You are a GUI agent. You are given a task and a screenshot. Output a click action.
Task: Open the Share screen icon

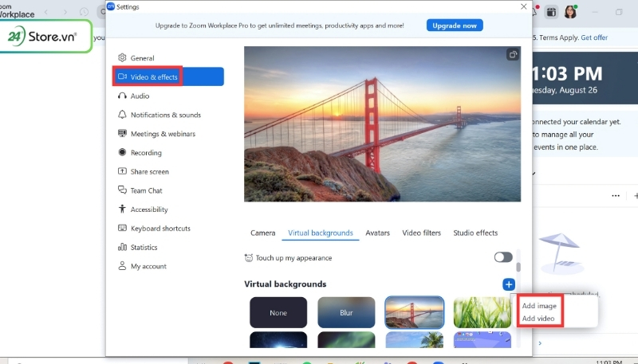pyautogui.click(x=122, y=171)
